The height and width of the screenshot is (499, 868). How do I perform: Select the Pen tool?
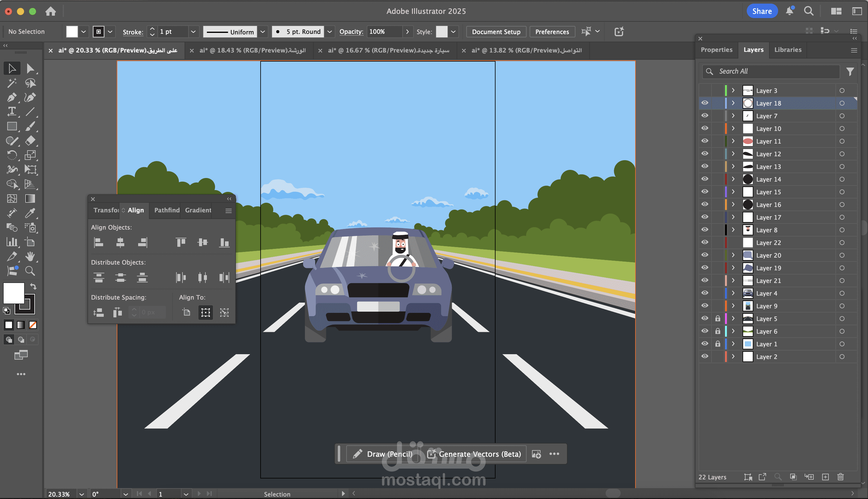click(12, 97)
